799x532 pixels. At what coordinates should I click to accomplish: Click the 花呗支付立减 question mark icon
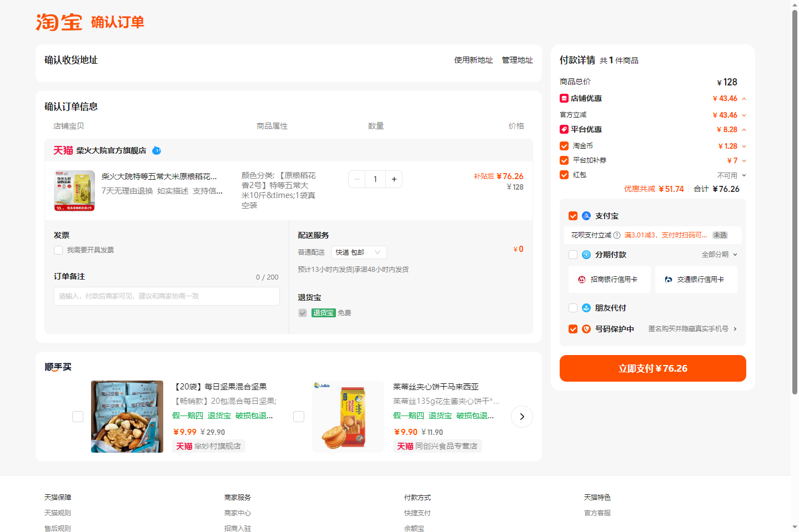coord(617,235)
